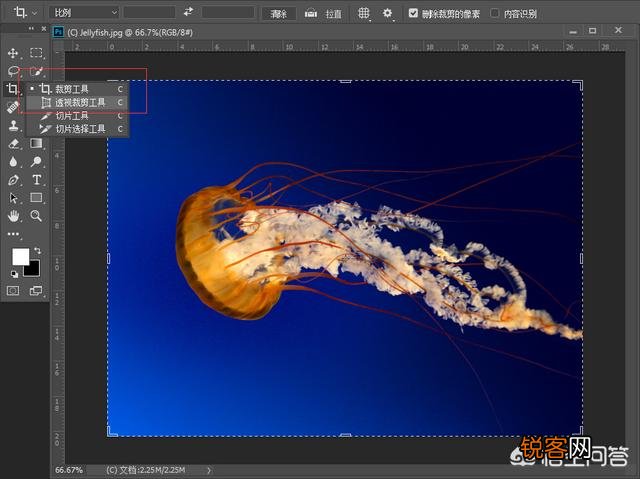Select the Dodge tool

(36, 162)
